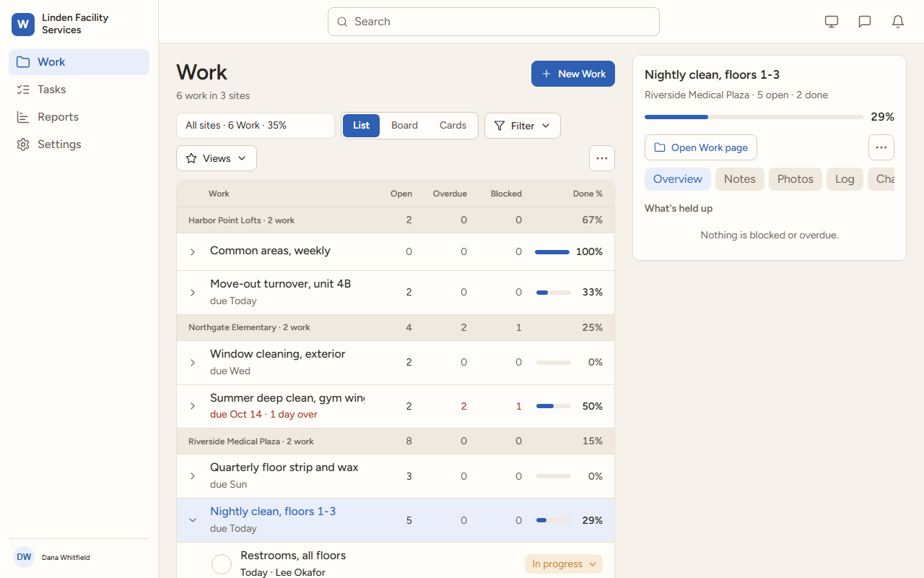924x578 pixels.
Task: Open Settings in the sidebar
Action: pyautogui.click(x=79, y=144)
